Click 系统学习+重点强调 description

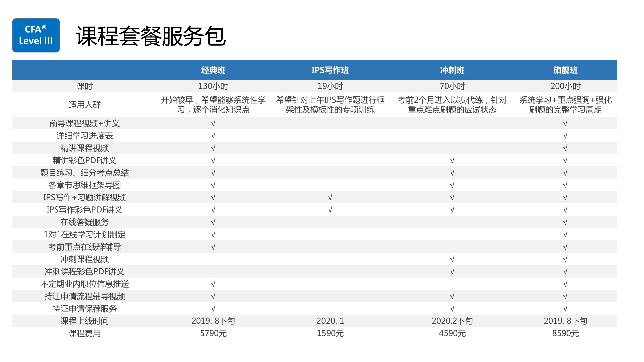pos(565,105)
